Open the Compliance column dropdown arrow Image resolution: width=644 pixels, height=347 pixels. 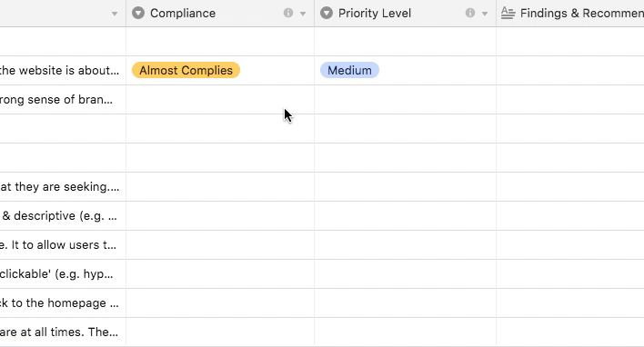click(303, 14)
